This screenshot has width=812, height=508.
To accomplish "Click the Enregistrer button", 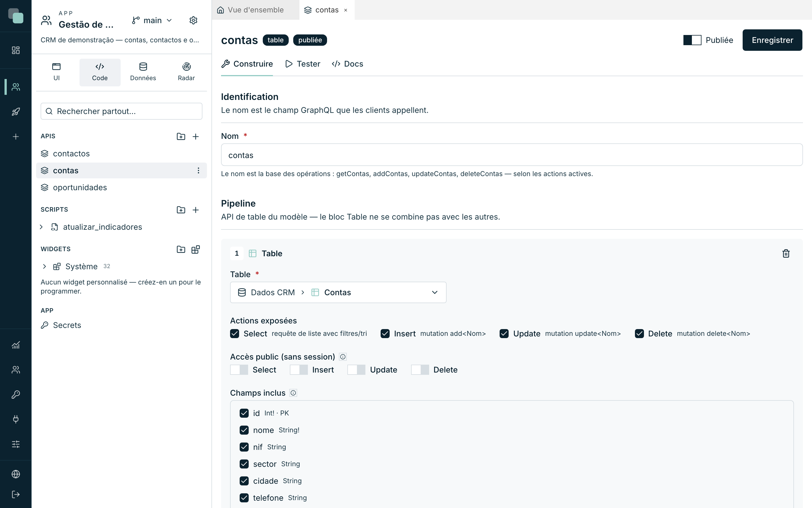I will [x=772, y=40].
